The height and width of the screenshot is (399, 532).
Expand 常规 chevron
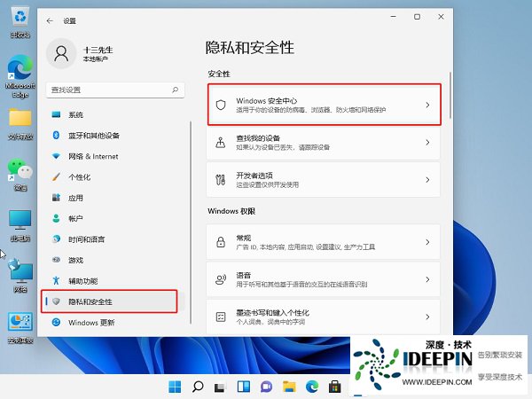[x=427, y=242]
